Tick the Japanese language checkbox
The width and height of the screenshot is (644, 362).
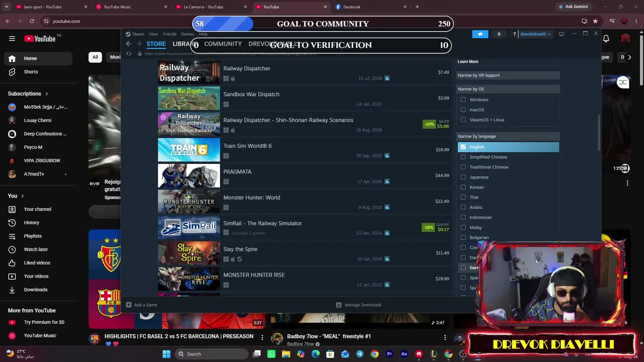click(463, 177)
